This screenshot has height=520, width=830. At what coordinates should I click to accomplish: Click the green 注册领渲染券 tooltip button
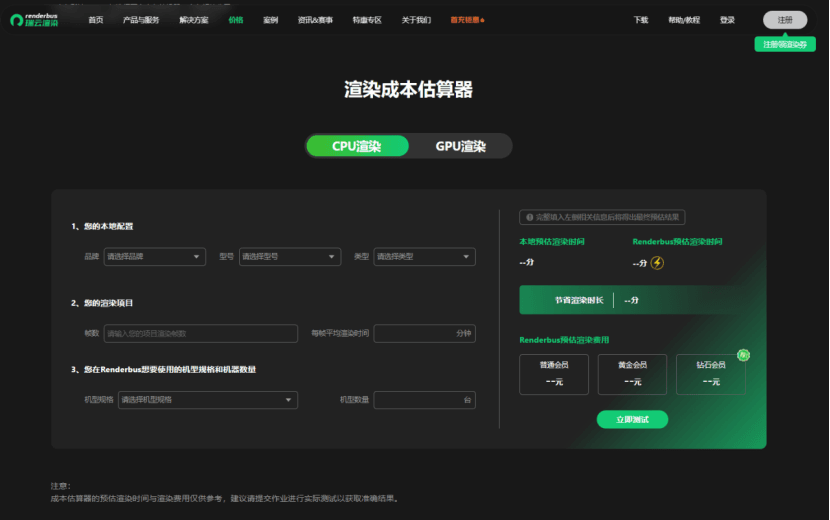[x=785, y=44]
